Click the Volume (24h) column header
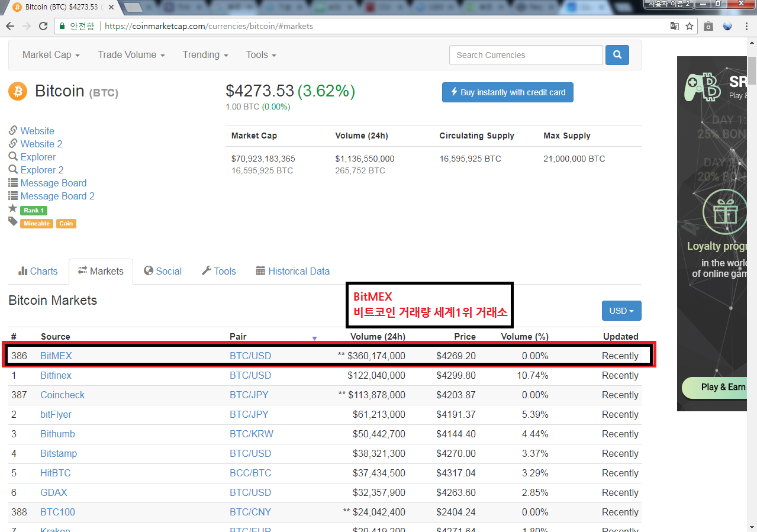Screen dimensions: 757x532 point(378,336)
